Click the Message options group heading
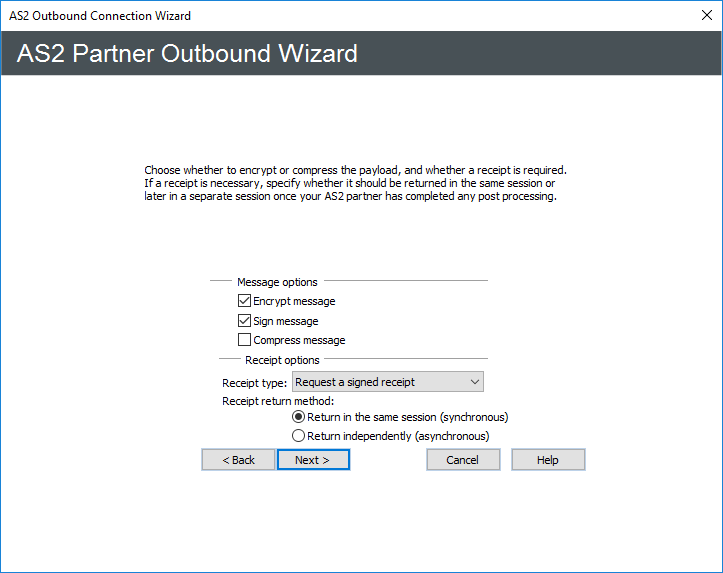The width and height of the screenshot is (723, 573). (x=277, y=282)
